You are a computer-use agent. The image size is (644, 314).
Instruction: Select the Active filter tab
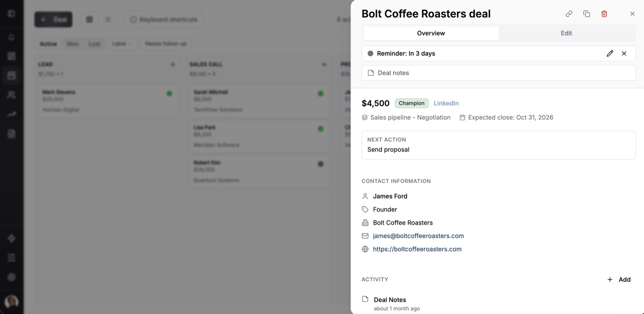coord(48,44)
